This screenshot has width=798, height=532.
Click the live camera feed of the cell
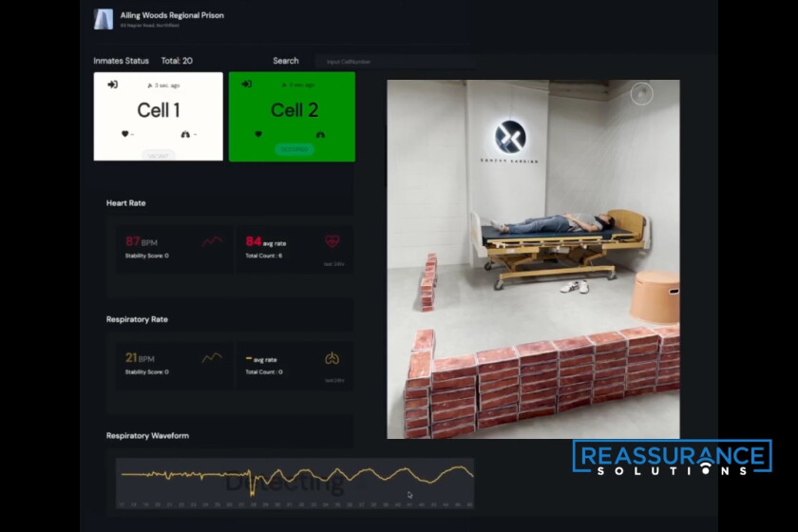tap(533, 259)
